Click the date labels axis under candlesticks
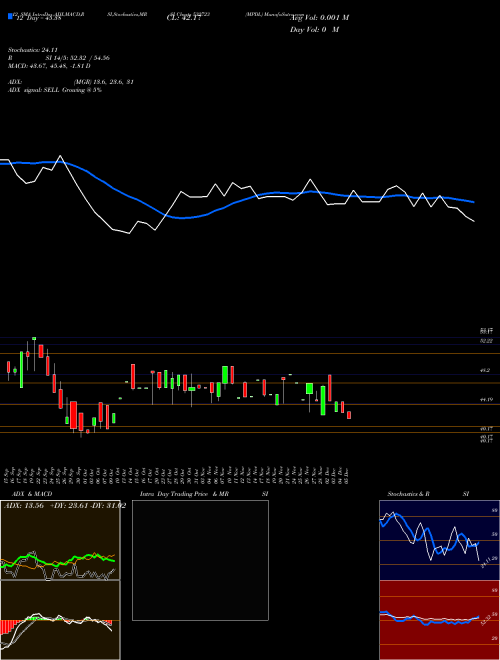Viewport: 500px width, 660px height. click(177, 476)
